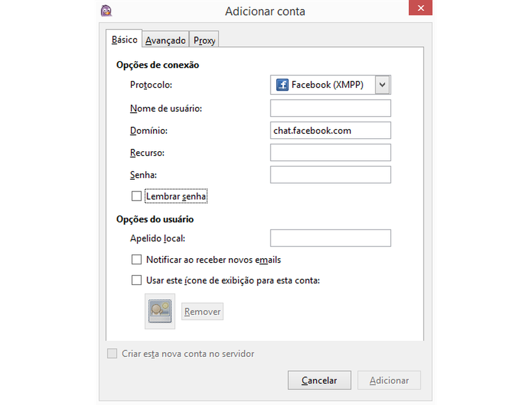532x405 pixels.
Task: Select the Senha password field
Action: [x=330, y=174]
